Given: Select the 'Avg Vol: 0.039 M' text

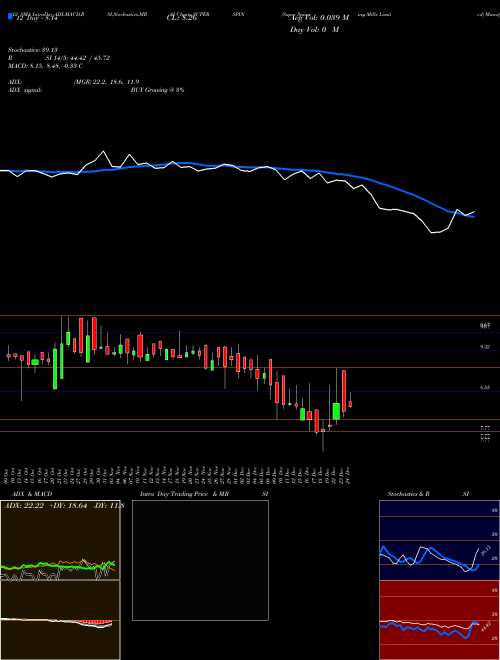Looking at the screenshot, I should 320,18.
